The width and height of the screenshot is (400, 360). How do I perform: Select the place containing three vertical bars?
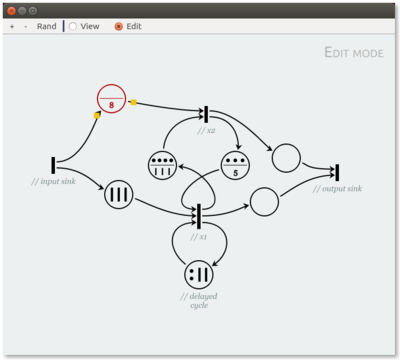coord(119,195)
